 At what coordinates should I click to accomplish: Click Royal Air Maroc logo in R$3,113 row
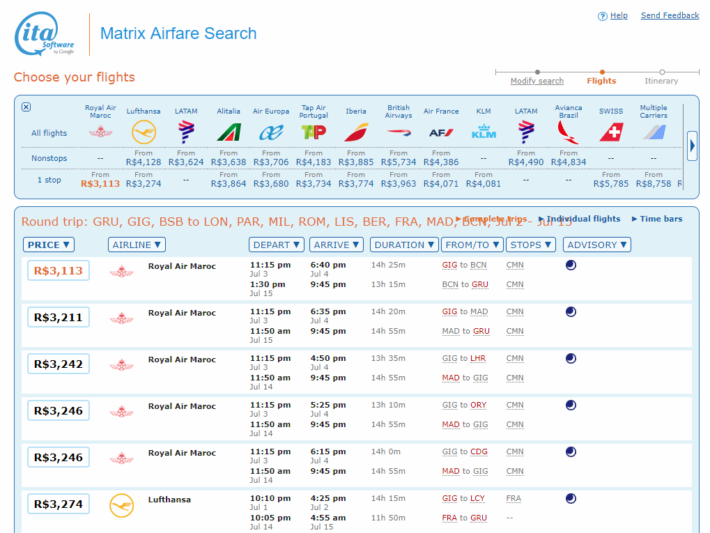click(121, 272)
